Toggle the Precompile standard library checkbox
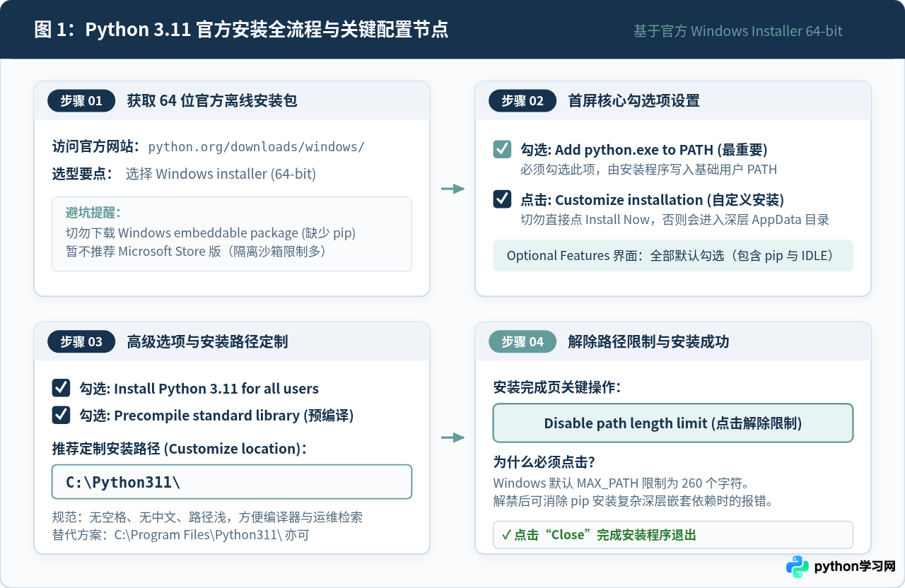 61,415
